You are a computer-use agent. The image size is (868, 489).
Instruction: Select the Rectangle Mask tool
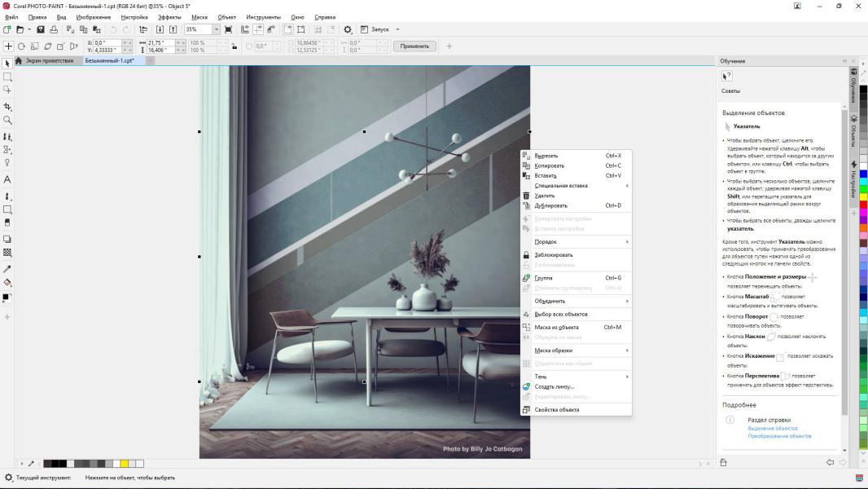click(7, 77)
